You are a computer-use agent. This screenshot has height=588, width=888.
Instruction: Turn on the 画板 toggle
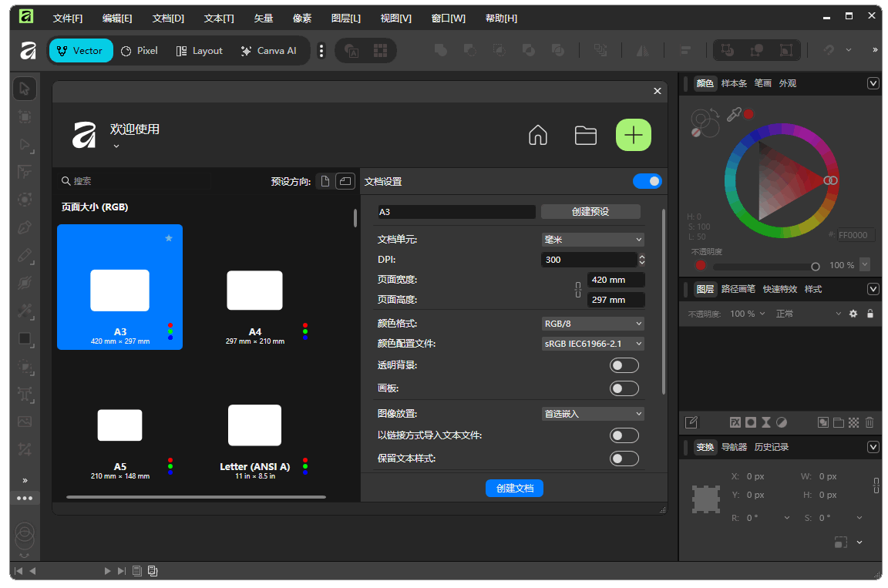click(x=624, y=388)
